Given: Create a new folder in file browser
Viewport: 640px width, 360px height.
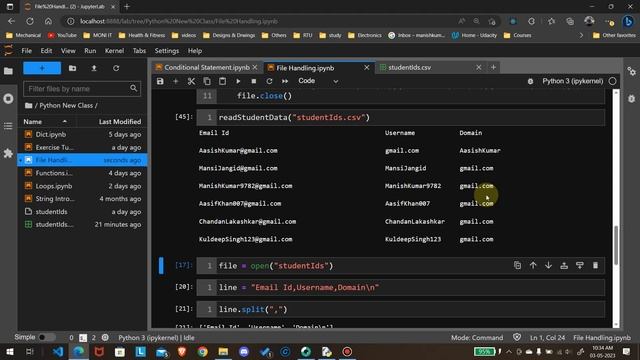Looking at the screenshot, I should coord(72,68).
